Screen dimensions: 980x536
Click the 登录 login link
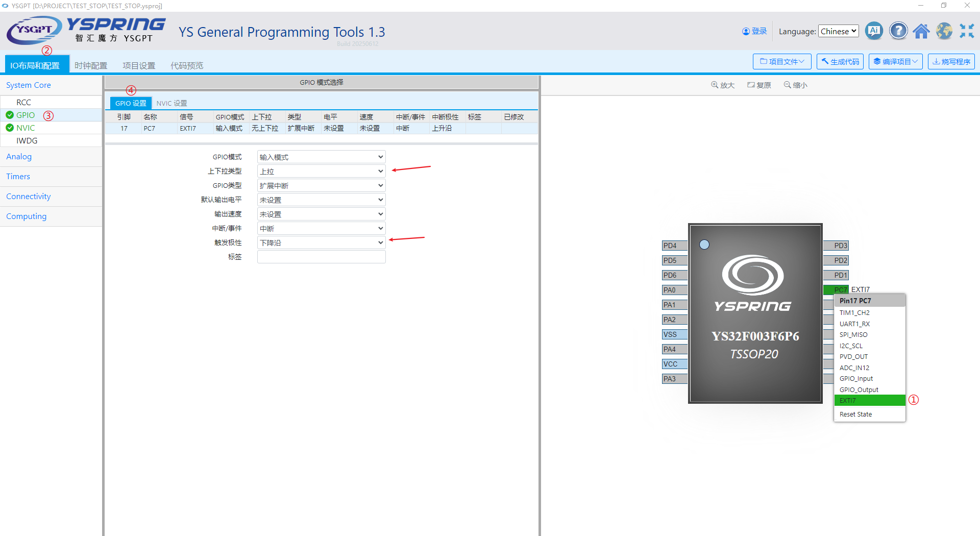pos(754,31)
